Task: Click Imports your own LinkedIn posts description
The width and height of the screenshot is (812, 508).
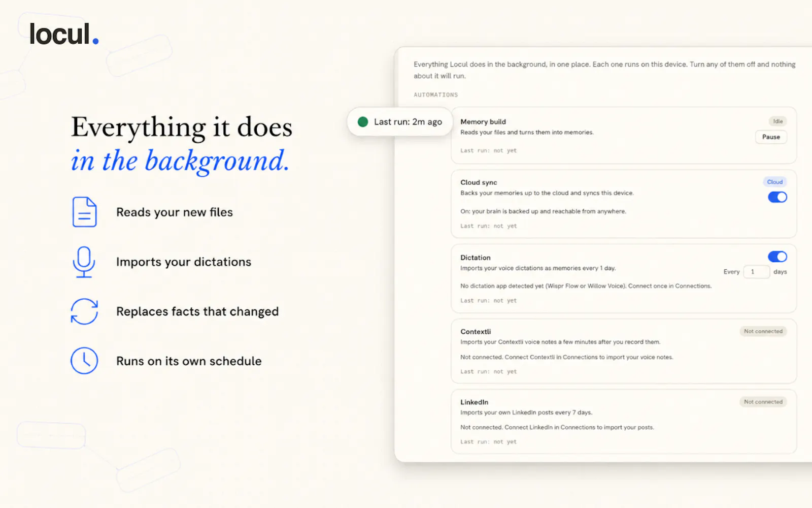Action: point(526,412)
